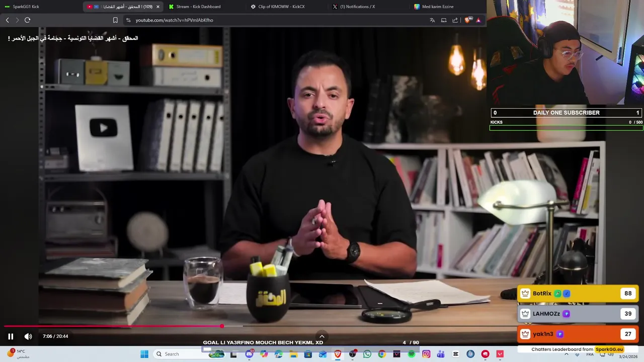Click the KICKS 0 / 500 progress bar

pos(567,128)
